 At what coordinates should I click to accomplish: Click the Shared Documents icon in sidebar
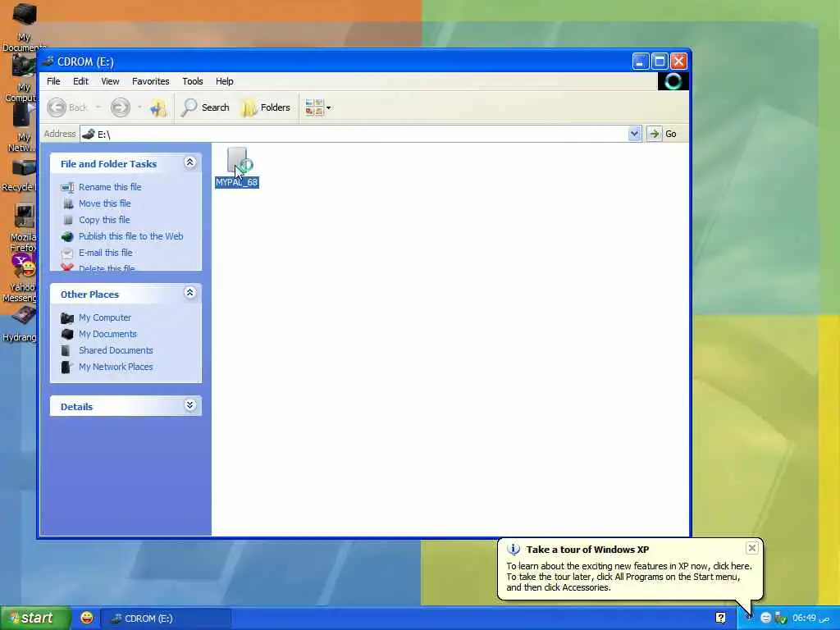(x=66, y=351)
